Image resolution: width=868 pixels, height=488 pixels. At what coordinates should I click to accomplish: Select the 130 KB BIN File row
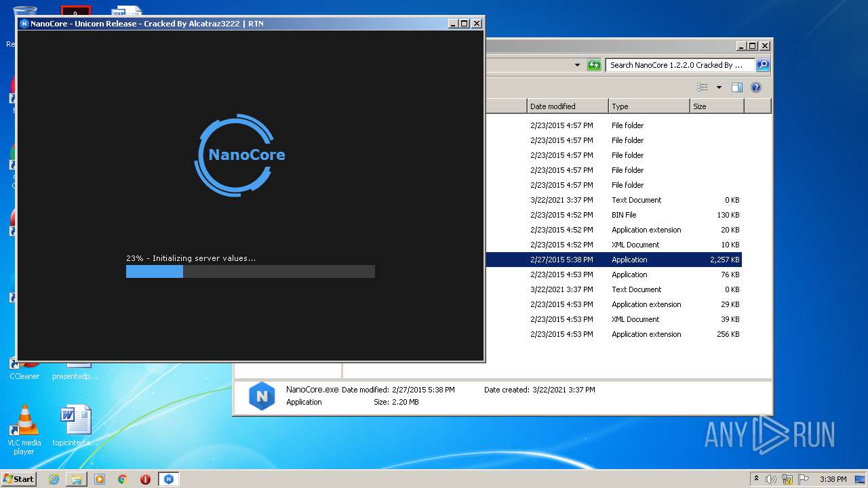click(614, 215)
